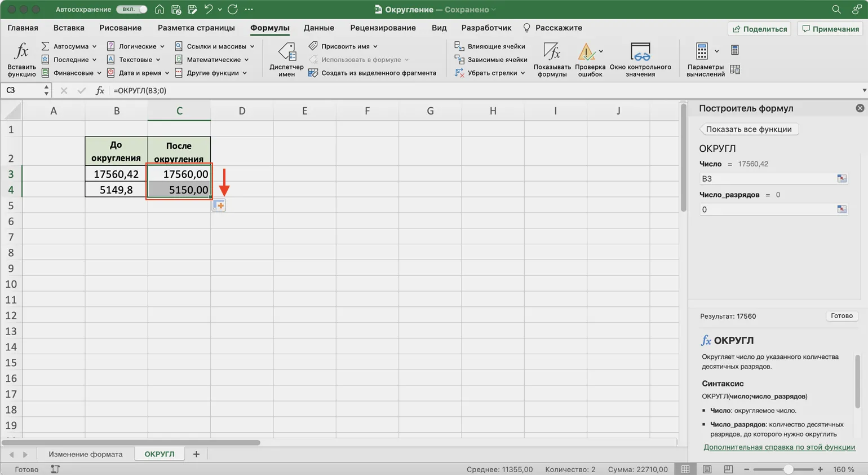The height and width of the screenshot is (475, 868).
Task: Open Дополнительная справка по этой функции link
Action: click(779, 447)
